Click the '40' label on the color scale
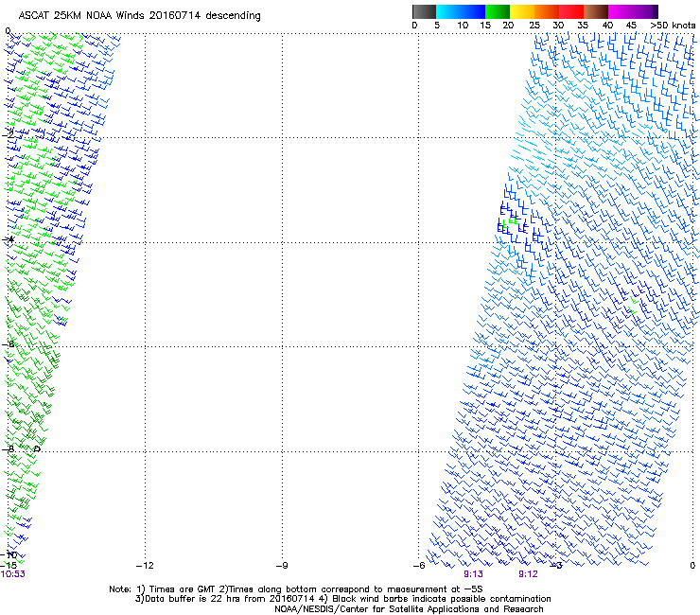 607,26
